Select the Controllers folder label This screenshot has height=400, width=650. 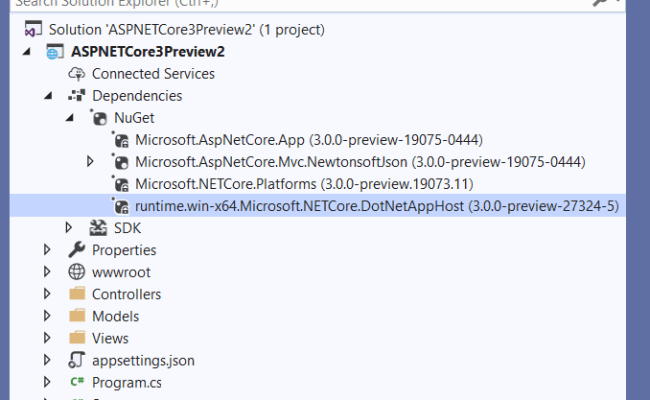[126, 294]
